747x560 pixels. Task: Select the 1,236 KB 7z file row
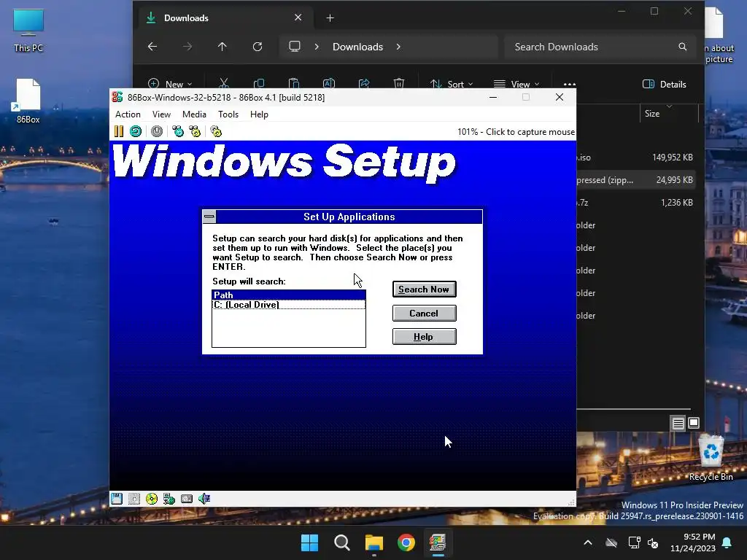pyautogui.click(x=635, y=203)
